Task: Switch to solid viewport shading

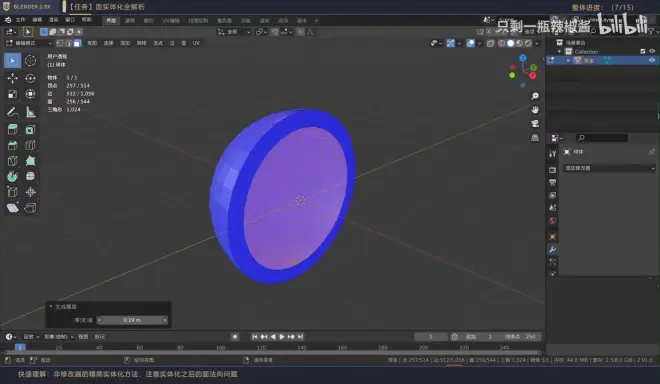Action: (511, 43)
